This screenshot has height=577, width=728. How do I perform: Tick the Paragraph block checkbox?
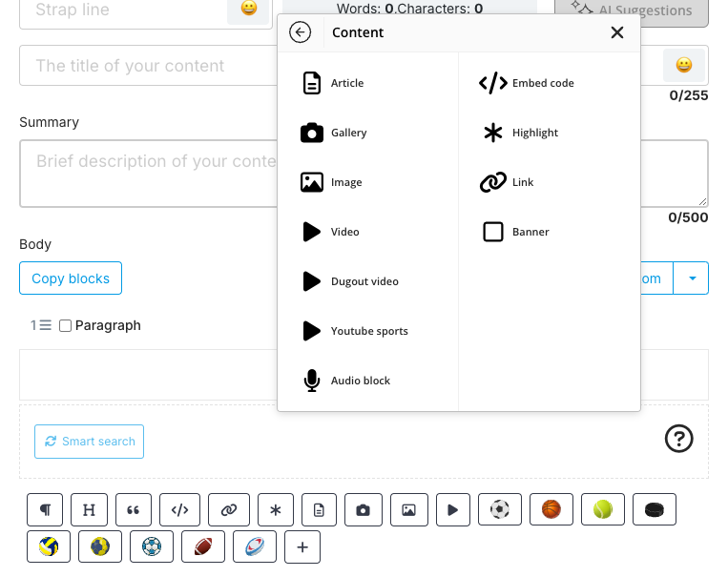coord(66,326)
